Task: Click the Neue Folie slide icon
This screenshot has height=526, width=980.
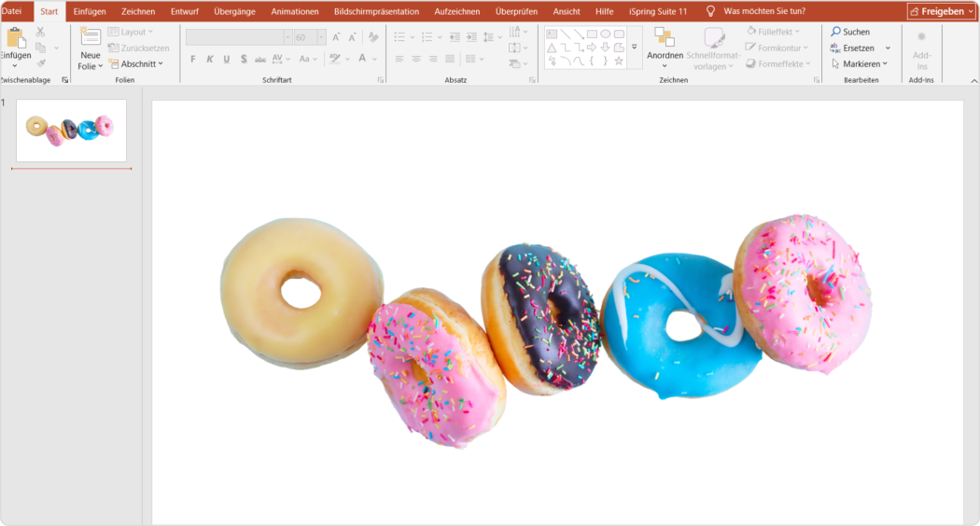Action: click(x=90, y=36)
